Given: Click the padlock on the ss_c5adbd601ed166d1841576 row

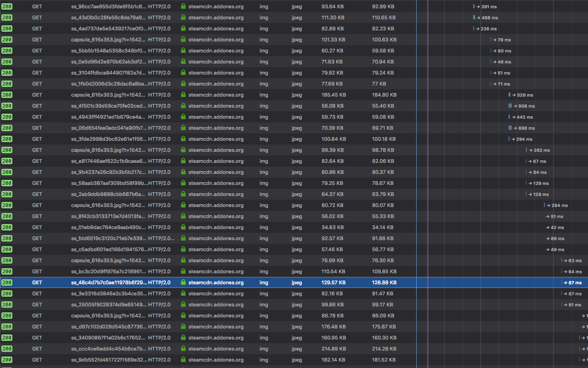Looking at the screenshot, I should pos(182,249).
